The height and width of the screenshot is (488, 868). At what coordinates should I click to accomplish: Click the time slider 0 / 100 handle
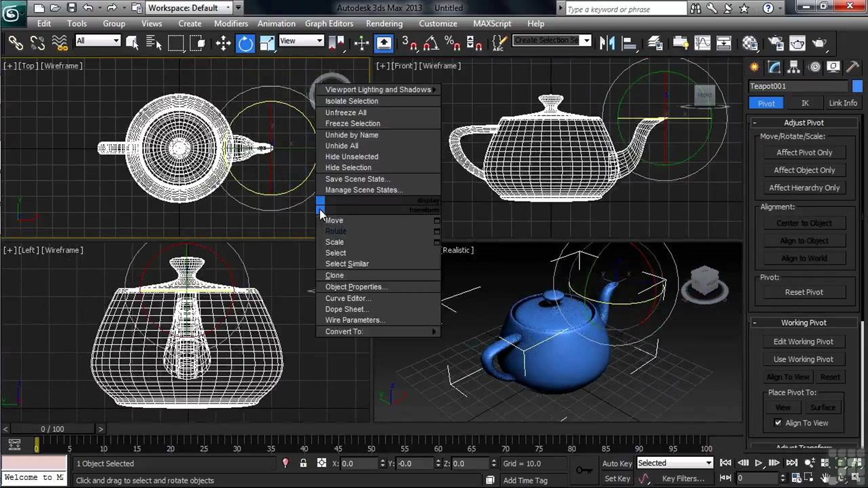[53, 429]
